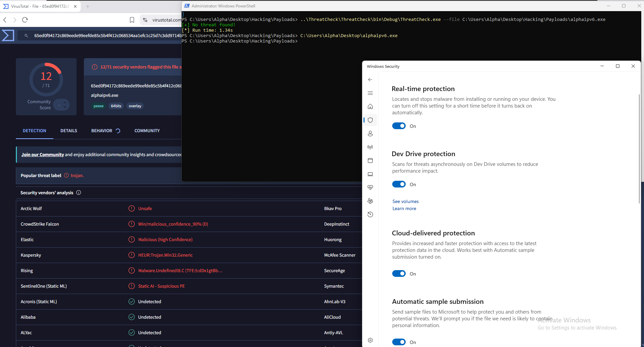This screenshot has width=644, height=347.
Task: Open Protection history clock icon
Action: [x=370, y=214]
